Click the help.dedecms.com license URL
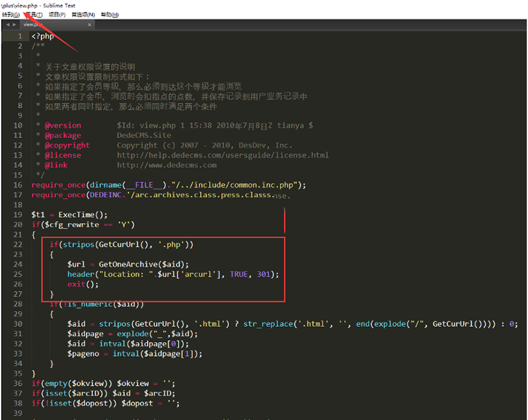The image size is (528, 420). [222, 155]
